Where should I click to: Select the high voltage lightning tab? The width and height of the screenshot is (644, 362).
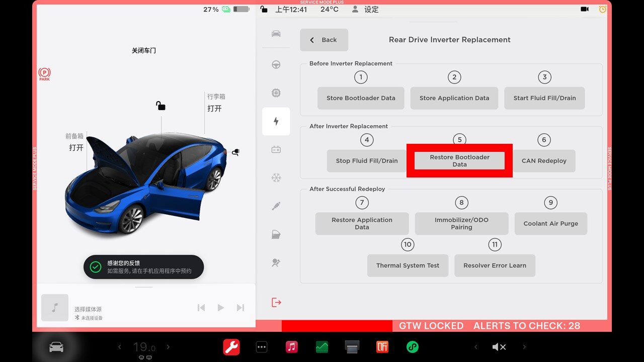pos(276,121)
